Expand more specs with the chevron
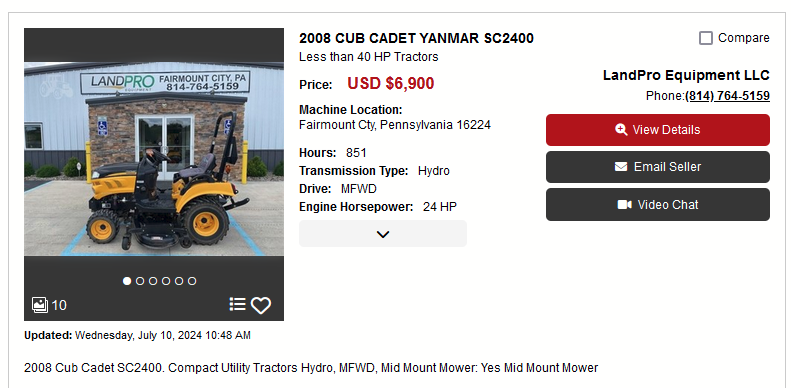The width and height of the screenshot is (791, 388). click(383, 234)
